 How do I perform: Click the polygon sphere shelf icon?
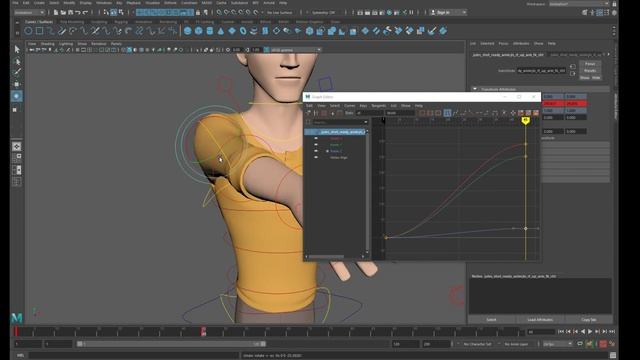(187, 31)
